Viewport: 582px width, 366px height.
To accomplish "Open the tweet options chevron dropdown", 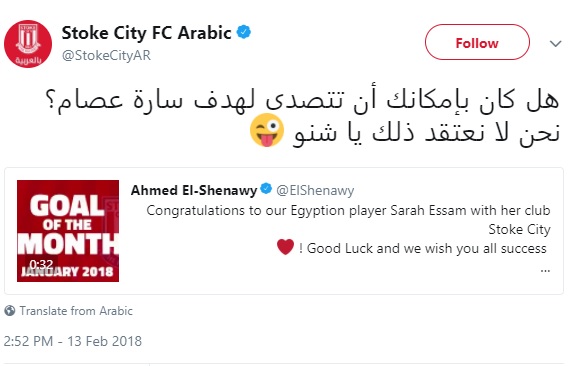I will 555,44.
